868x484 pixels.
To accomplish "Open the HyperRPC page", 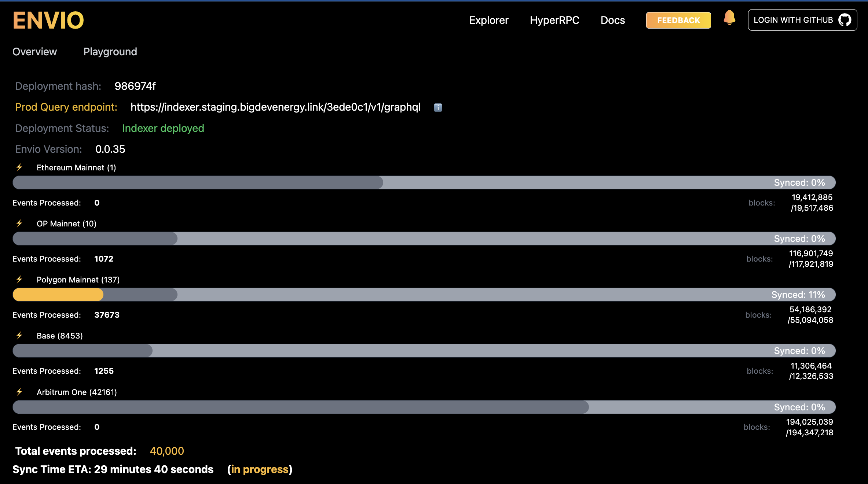I will coord(554,20).
